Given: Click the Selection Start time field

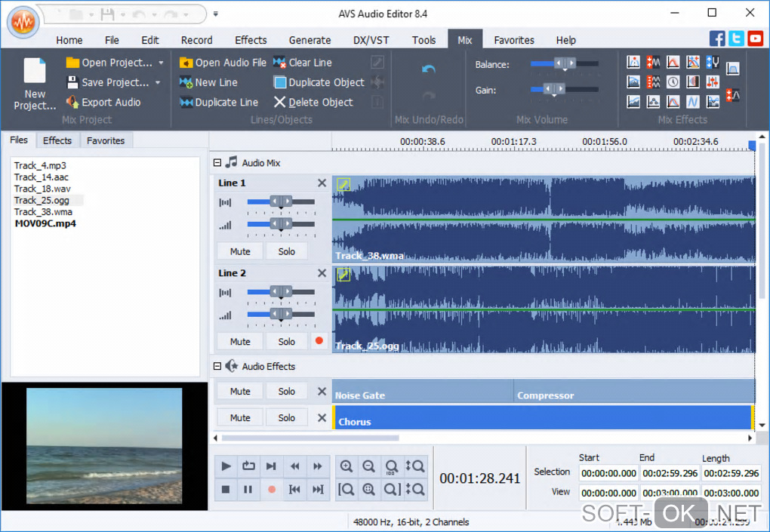Looking at the screenshot, I should (608, 473).
